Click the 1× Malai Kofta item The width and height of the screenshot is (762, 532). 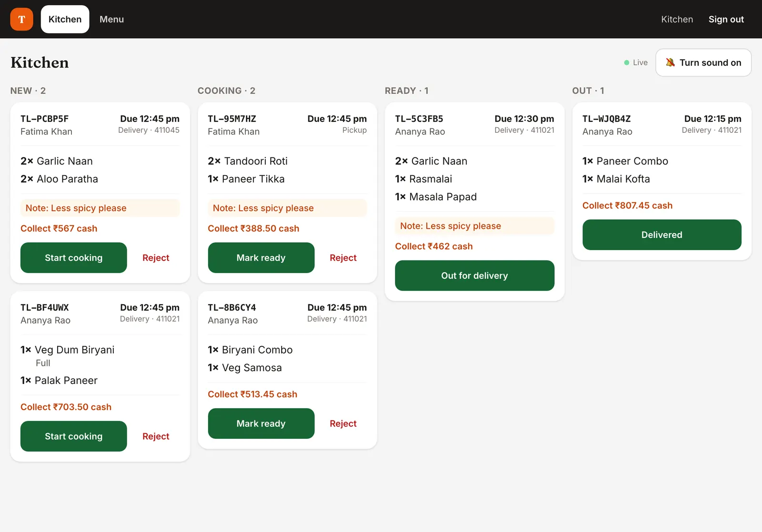616,179
